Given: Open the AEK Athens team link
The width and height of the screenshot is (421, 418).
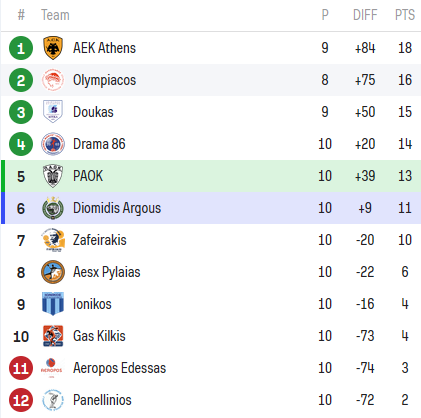Looking at the screenshot, I should click(x=104, y=48).
